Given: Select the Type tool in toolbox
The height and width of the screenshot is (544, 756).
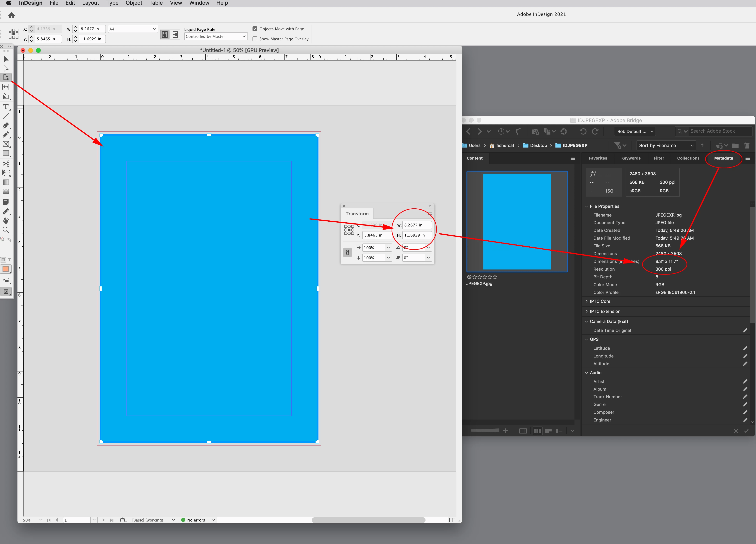Looking at the screenshot, I should coord(6,107).
